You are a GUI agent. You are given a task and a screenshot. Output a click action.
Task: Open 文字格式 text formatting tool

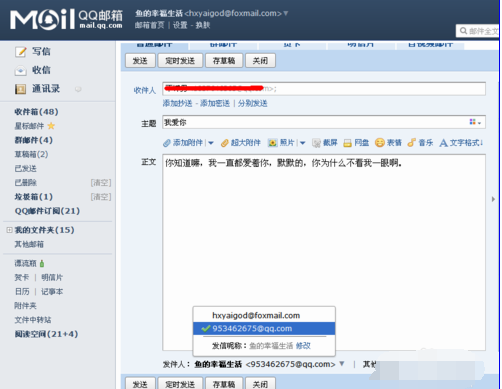point(461,143)
